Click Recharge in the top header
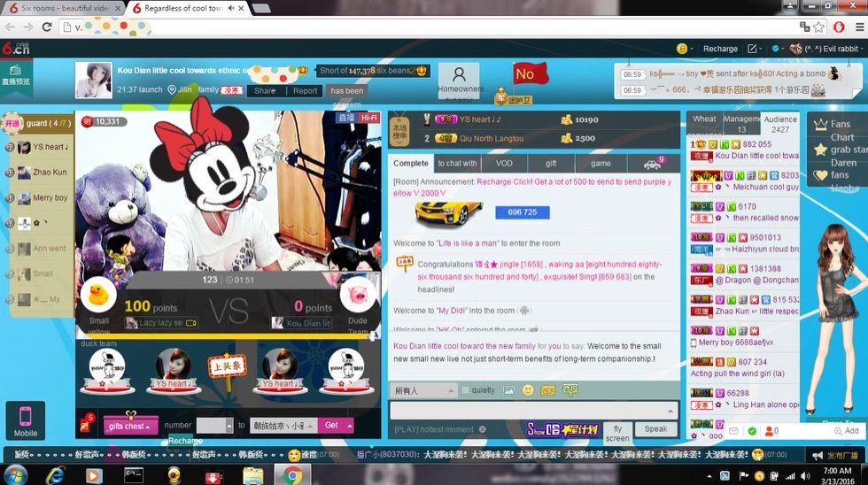The width and height of the screenshot is (868, 485). (720, 49)
